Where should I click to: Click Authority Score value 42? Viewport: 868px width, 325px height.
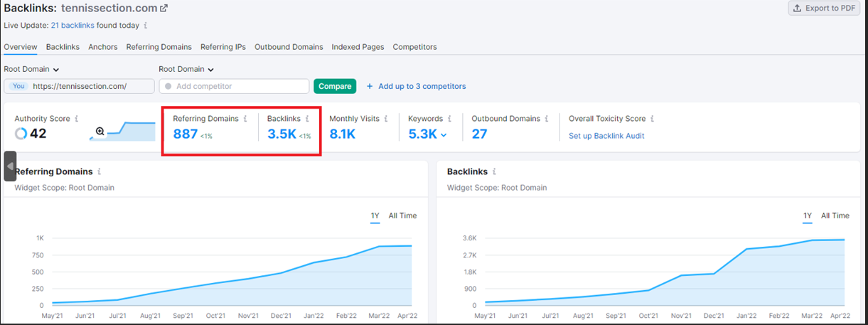[38, 134]
